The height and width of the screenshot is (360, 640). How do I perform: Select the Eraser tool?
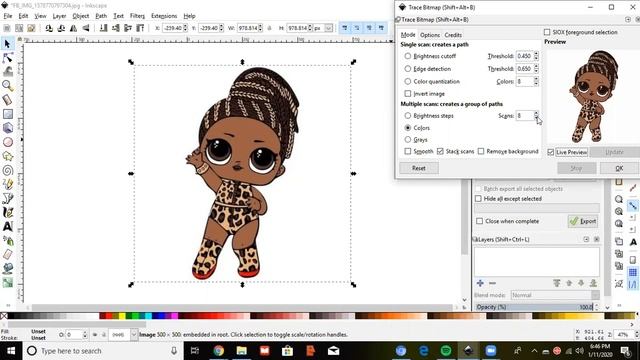(x=7, y=254)
